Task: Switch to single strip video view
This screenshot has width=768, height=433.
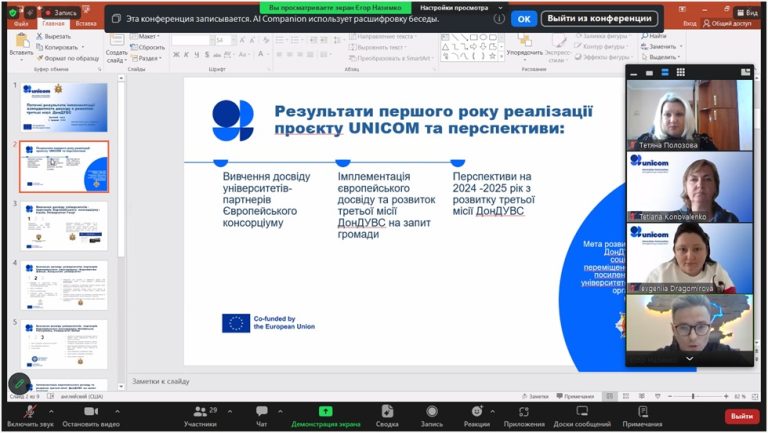Action: [x=649, y=73]
